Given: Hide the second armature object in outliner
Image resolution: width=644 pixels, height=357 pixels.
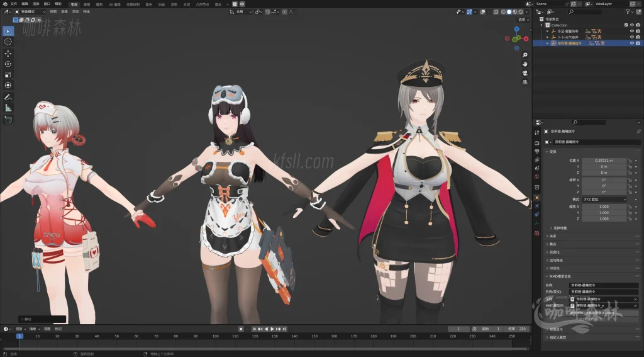Looking at the screenshot, I should pyautogui.click(x=632, y=37).
